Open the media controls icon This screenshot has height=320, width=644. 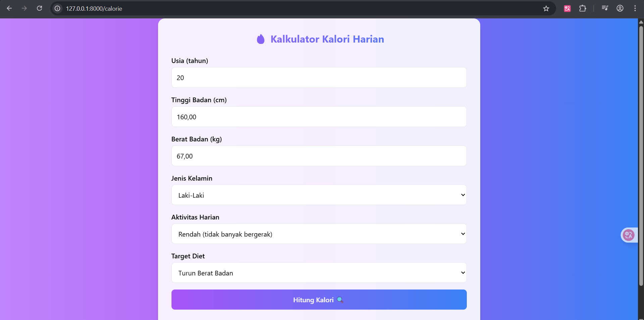click(x=605, y=8)
